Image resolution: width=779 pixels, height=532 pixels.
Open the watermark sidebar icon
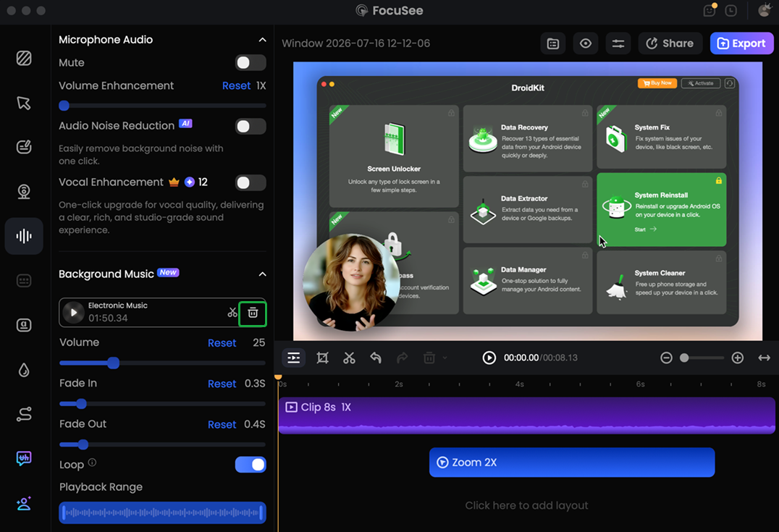tap(24, 325)
